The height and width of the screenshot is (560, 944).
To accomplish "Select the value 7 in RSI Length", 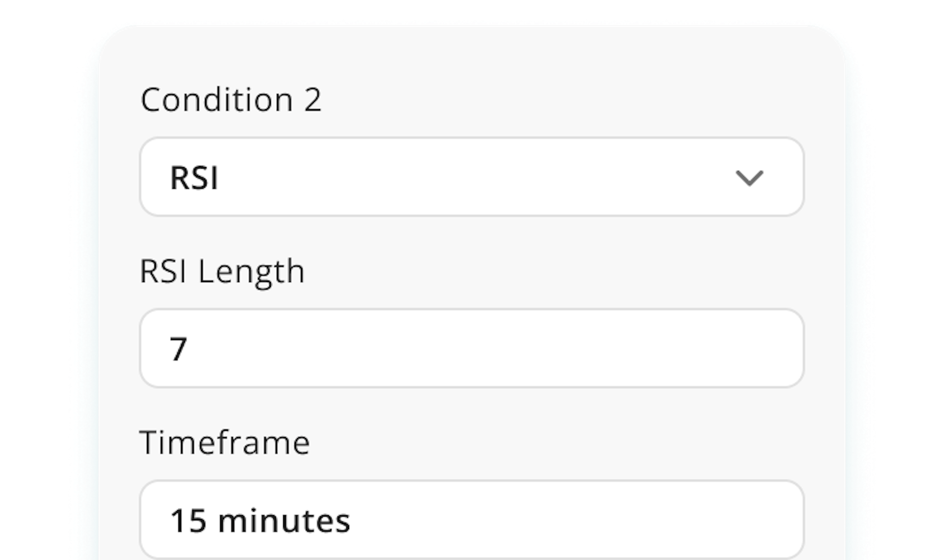I will pos(181,347).
